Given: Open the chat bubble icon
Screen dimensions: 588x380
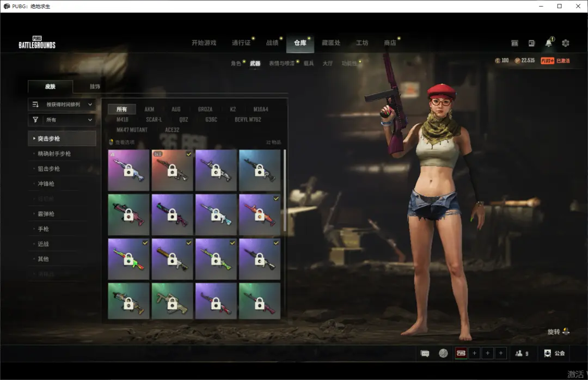Looking at the screenshot, I should (x=425, y=353).
